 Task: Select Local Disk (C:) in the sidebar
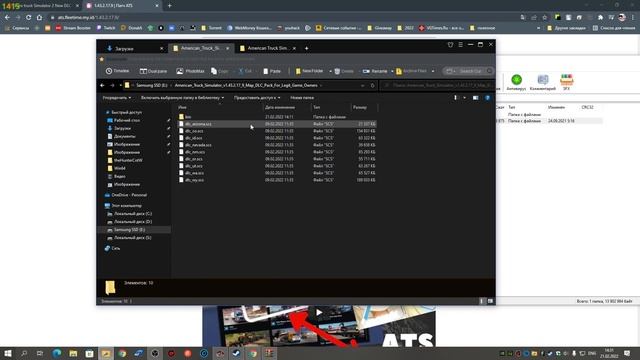click(x=129, y=214)
